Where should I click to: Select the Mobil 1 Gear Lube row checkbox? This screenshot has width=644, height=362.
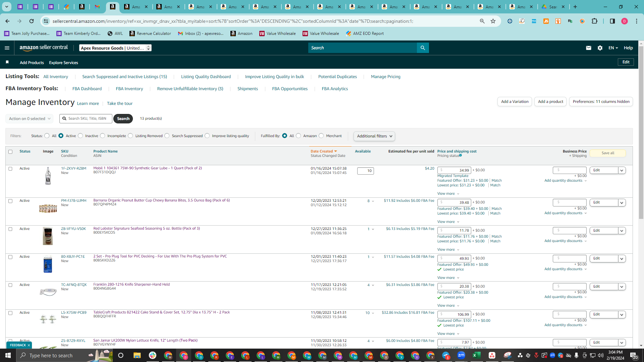(x=10, y=169)
